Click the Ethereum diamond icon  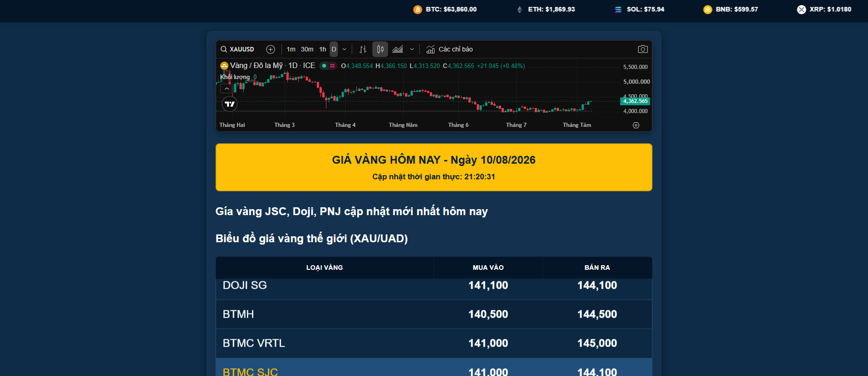click(520, 9)
